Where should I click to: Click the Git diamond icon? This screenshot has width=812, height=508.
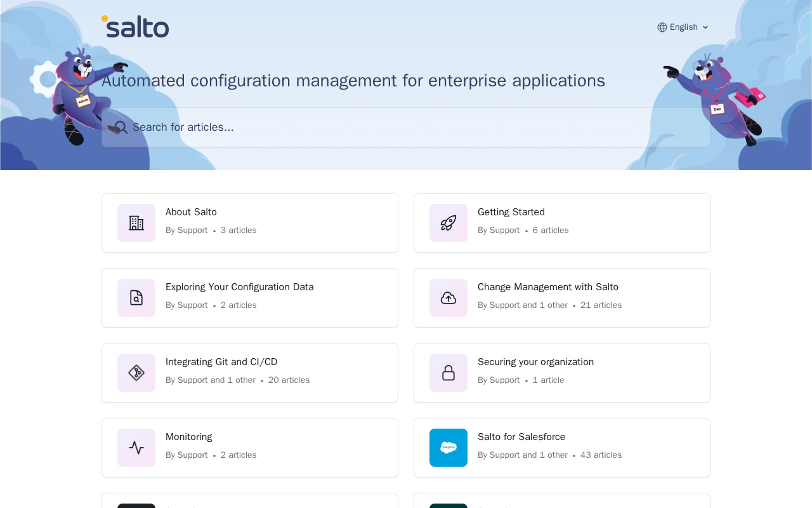pos(136,373)
